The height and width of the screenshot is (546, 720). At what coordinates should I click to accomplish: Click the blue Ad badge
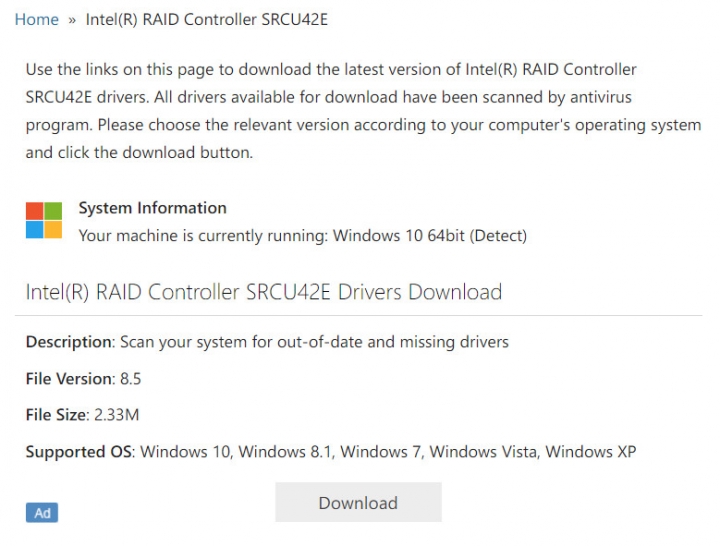42,512
